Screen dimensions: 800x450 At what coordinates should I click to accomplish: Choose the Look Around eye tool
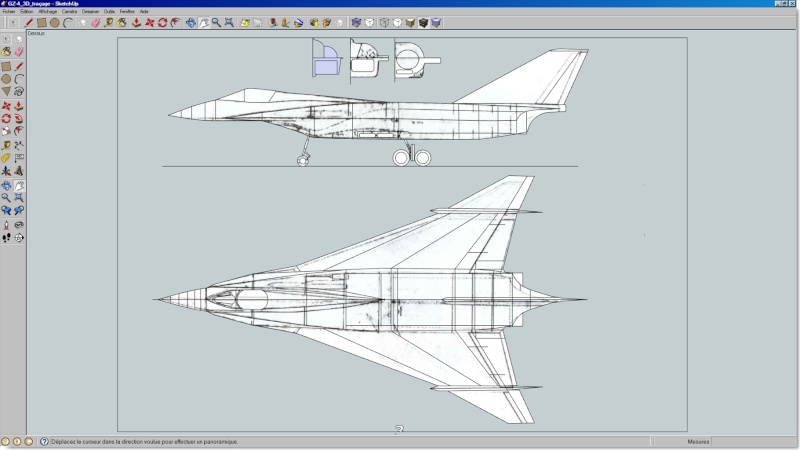tap(19, 225)
